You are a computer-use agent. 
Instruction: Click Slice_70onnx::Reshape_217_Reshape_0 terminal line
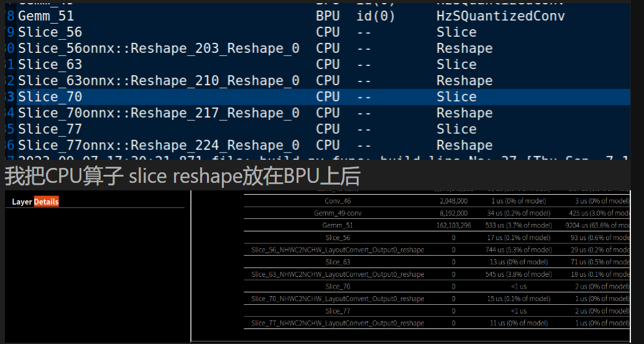point(159,113)
